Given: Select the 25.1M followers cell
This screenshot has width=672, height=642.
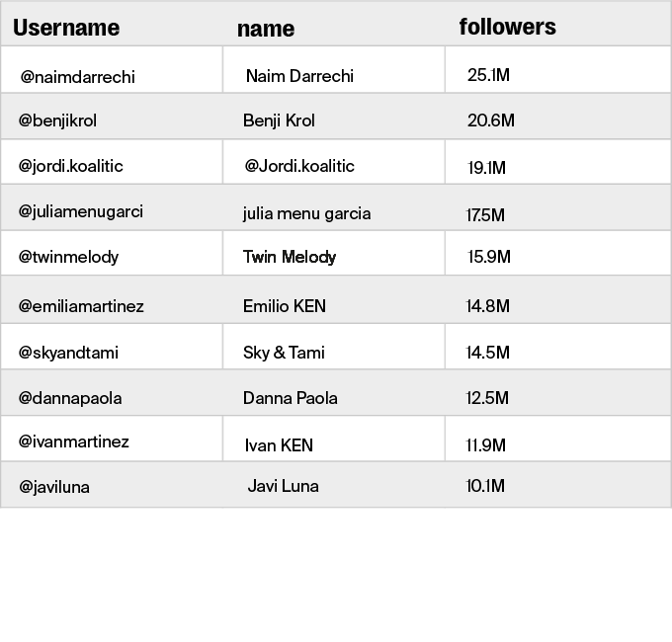Looking at the screenshot, I should [488, 75].
